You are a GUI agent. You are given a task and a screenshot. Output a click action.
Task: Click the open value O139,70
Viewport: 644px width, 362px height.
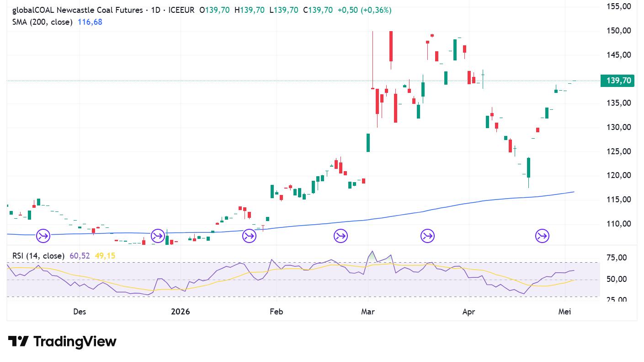214,10
